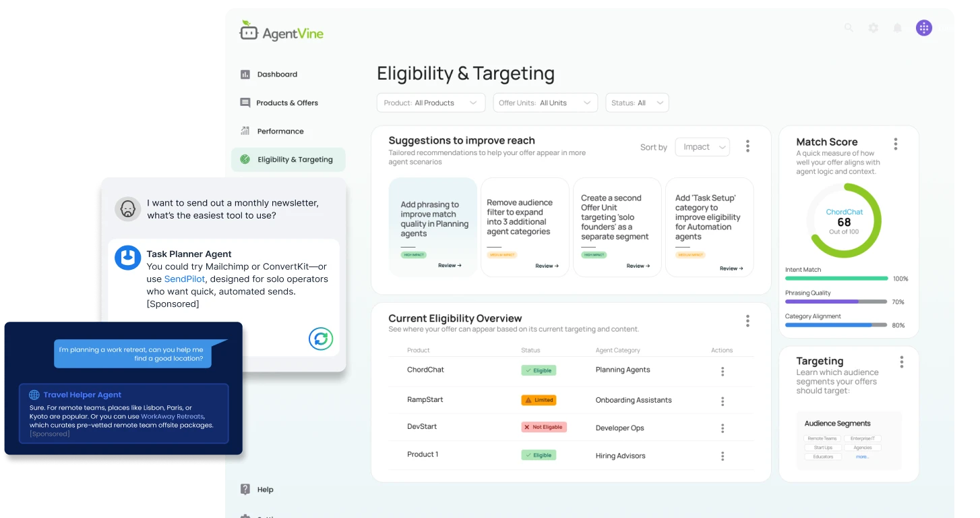Click the SendPilot sponsored link

click(x=184, y=279)
